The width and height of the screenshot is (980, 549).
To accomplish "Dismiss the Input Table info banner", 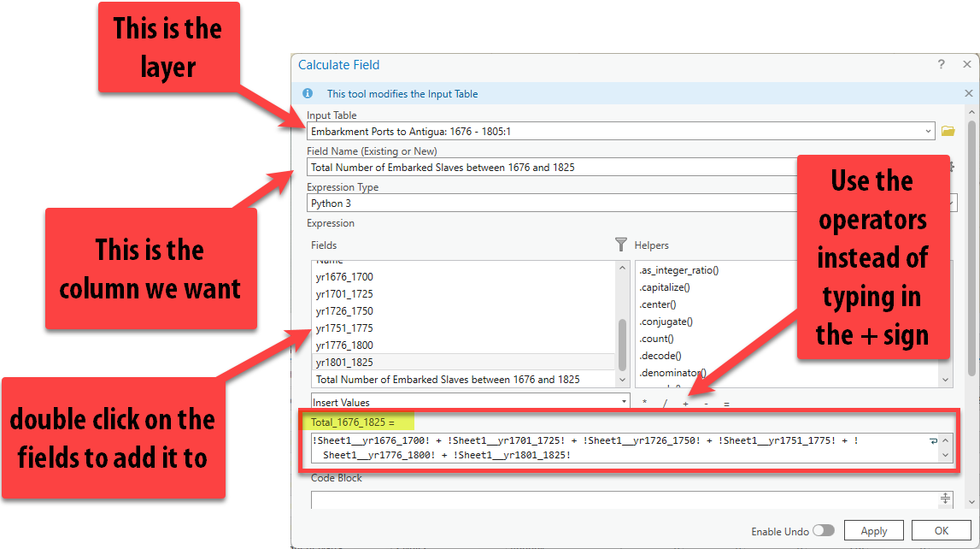I will (968, 93).
